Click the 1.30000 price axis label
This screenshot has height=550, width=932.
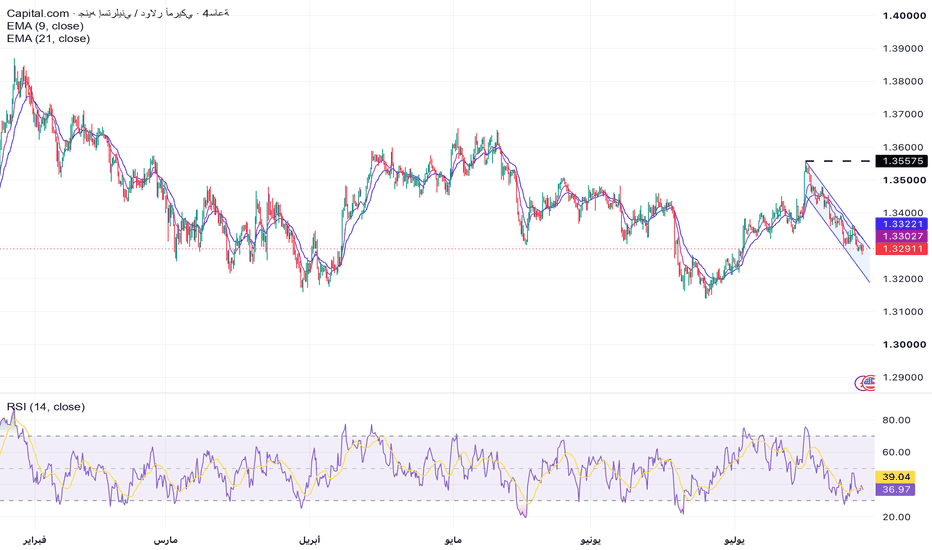click(x=903, y=344)
